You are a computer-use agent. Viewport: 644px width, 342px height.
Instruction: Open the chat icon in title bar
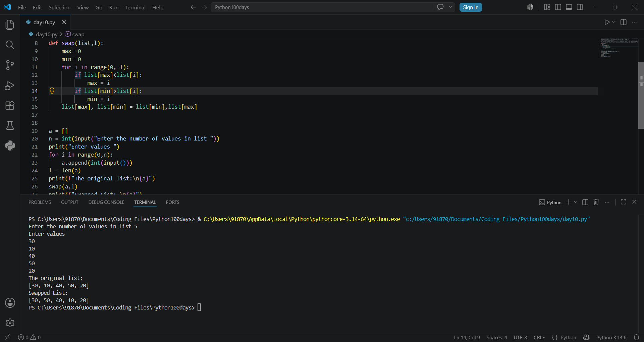pyautogui.click(x=440, y=7)
